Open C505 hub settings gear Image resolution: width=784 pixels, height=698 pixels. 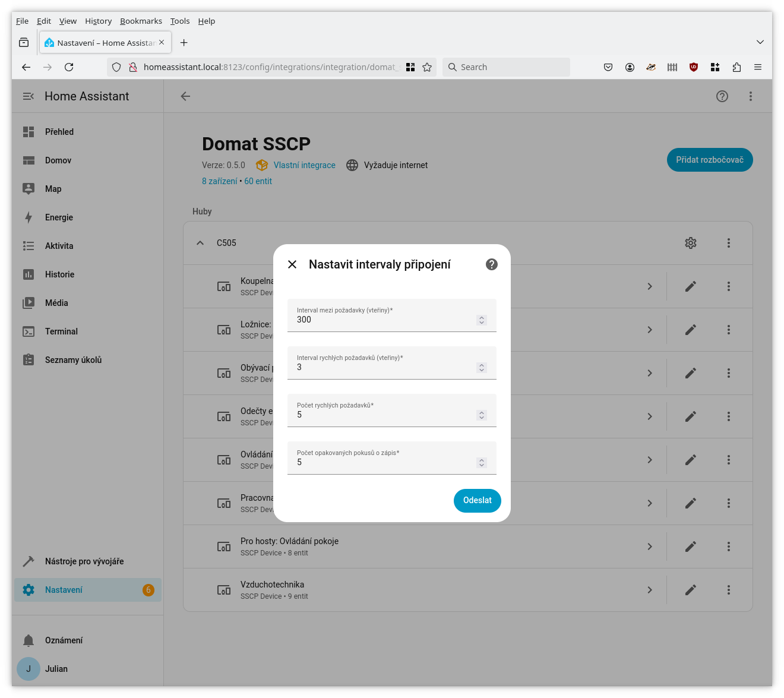tap(691, 243)
